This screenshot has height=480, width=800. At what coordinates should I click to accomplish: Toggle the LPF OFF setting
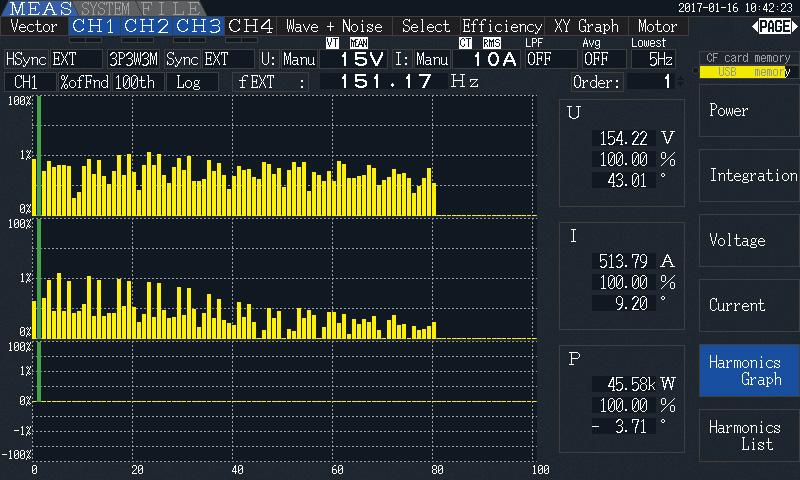tap(551, 59)
